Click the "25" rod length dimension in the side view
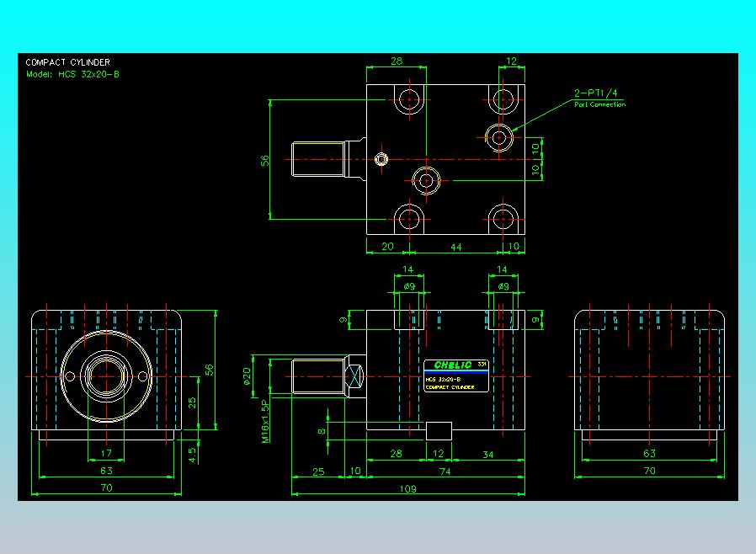756x554 pixels. pyautogui.click(x=318, y=471)
